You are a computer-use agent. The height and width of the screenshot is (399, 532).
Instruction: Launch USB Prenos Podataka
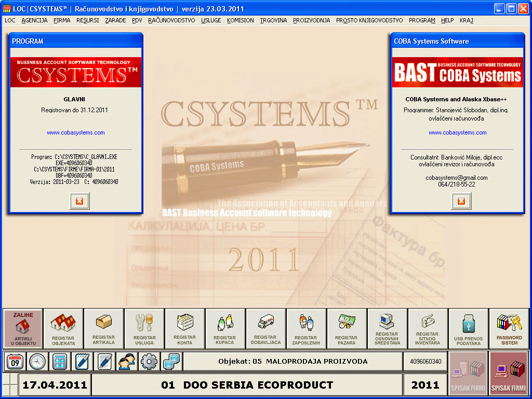pyautogui.click(x=468, y=328)
